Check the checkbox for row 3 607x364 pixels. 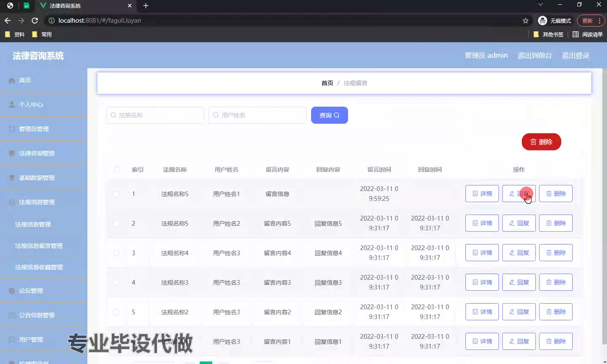click(116, 253)
